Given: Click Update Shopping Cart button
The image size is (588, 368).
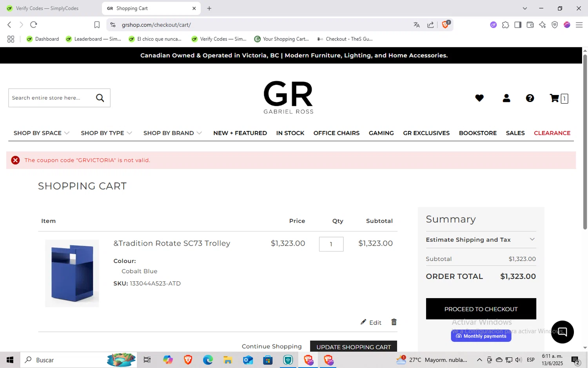Looking at the screenshot, I should tap(354, 346).
